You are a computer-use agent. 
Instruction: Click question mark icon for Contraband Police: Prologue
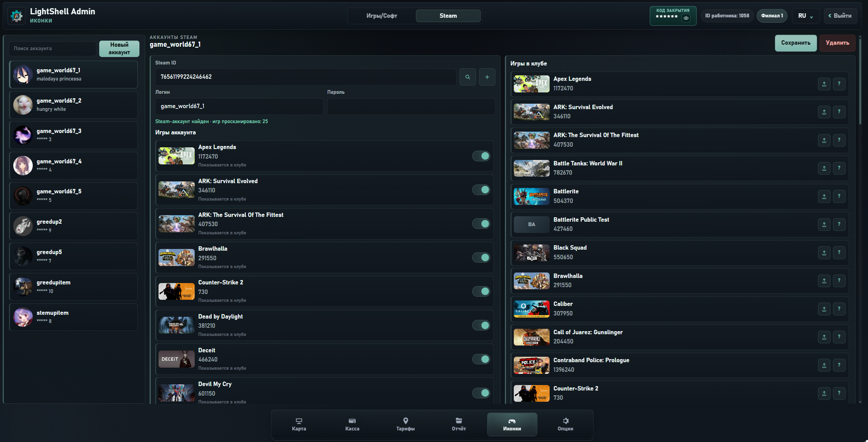[x=839, y=365]
